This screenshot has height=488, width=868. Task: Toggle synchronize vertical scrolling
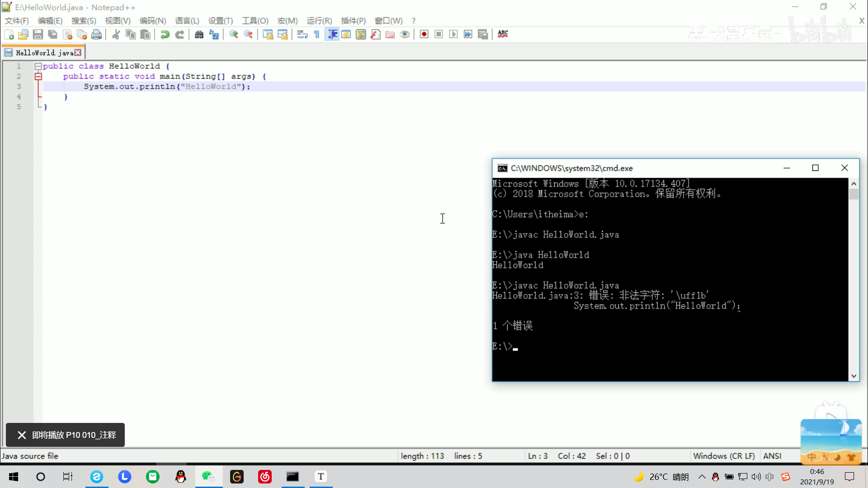click(x=268, y=34)
